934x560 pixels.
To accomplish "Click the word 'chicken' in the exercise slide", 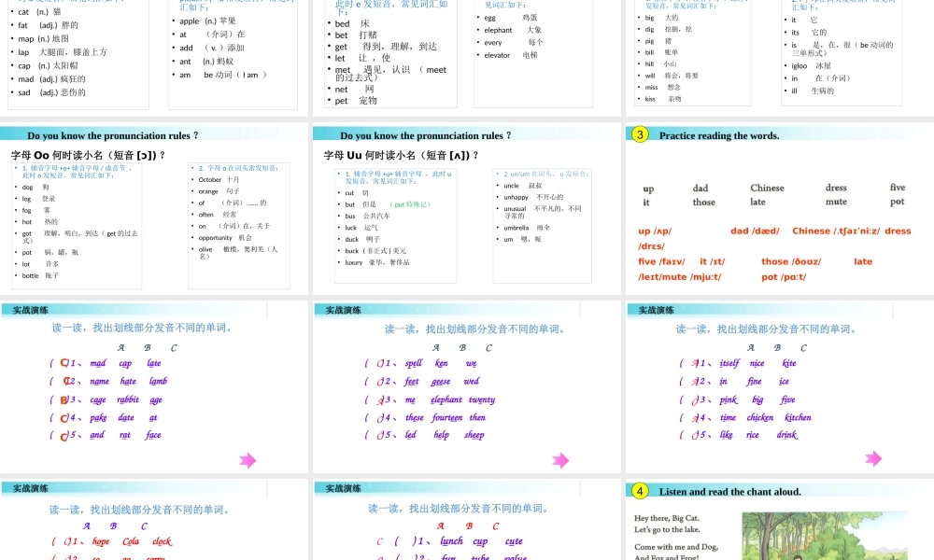I will pyautogui.click(x=760, y=418).
